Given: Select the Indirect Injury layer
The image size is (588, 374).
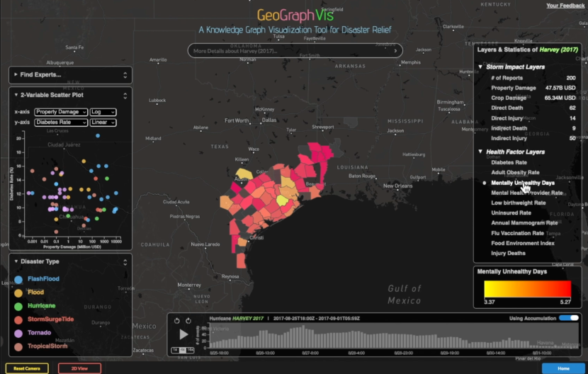Looking at the screenshot, I should point(509,138).
